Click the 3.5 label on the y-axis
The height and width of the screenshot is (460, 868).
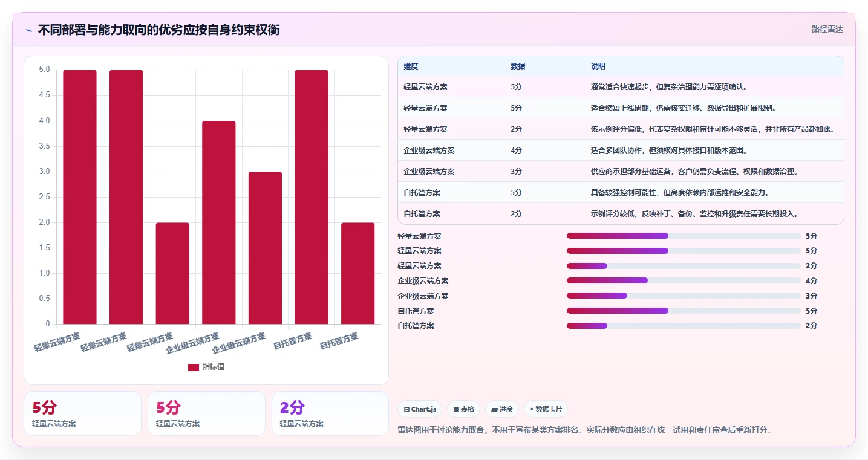(45, 146)
